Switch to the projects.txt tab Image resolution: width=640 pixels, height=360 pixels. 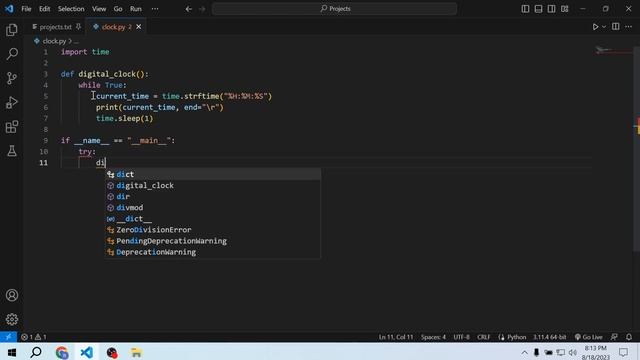(x=55, y=27)
